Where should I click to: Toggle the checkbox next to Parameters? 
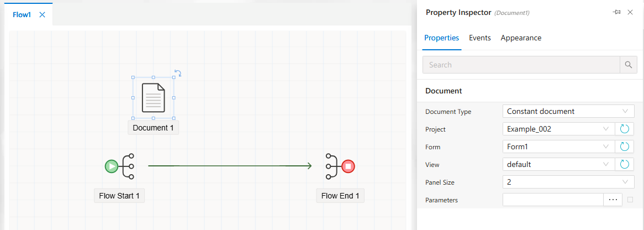(630, 200)
